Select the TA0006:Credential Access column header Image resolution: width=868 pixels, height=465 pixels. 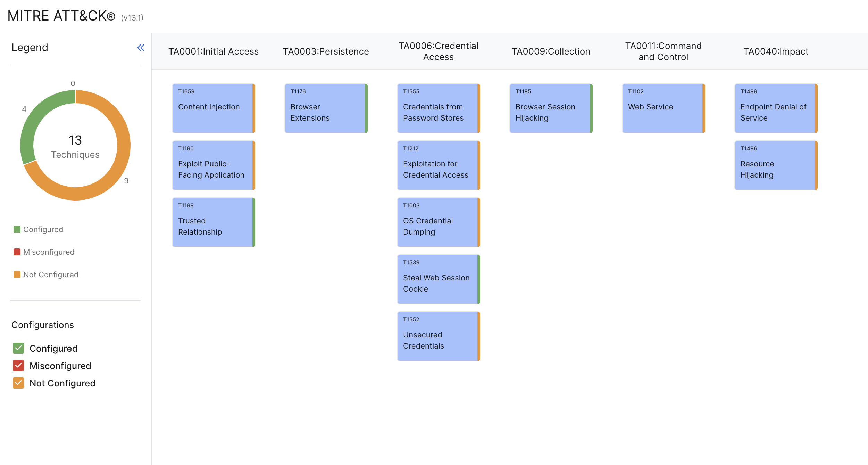coord(438,51)
